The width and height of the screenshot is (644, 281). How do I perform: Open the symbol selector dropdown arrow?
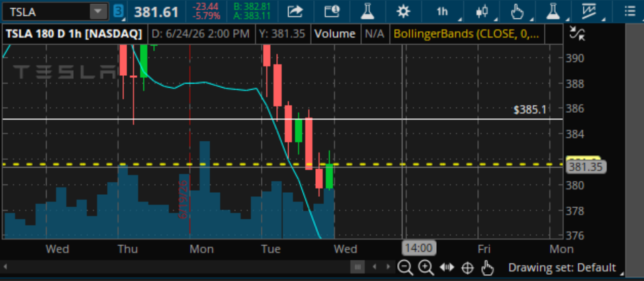coord(98,12)
